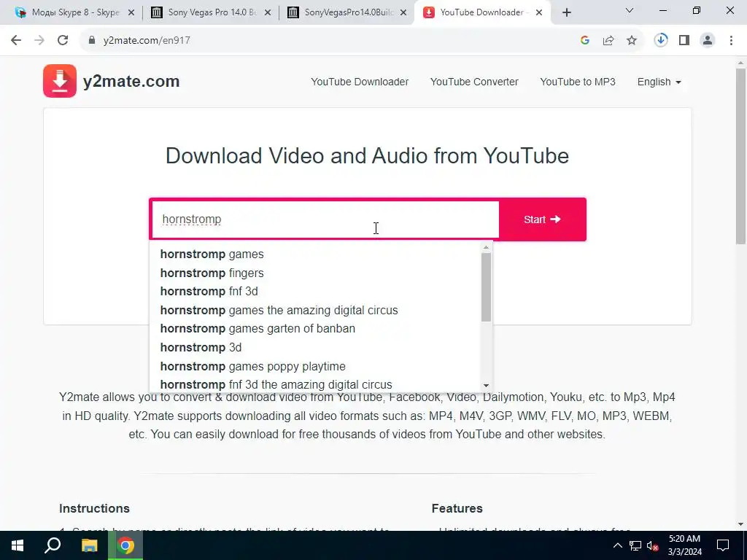The height and width of the screenshot is (560, 747).
Task: Open the Chrome three-dot menu
Action: [731, 41]
